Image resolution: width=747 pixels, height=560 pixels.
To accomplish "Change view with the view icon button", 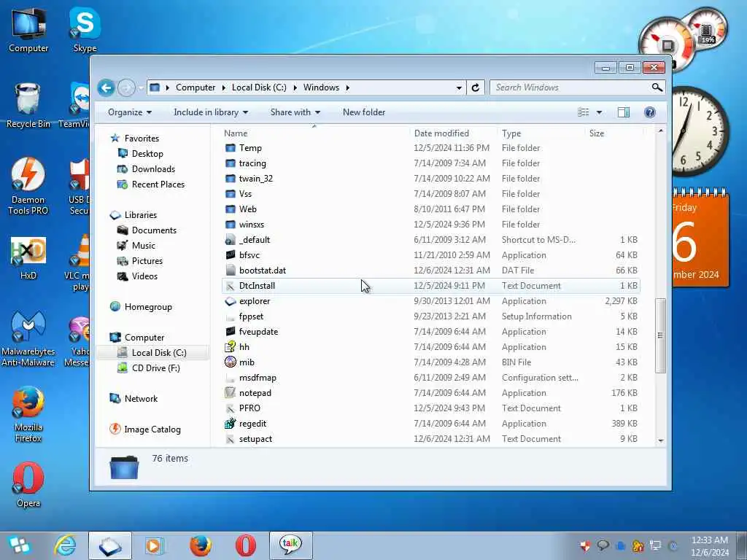I will [x=583, y=112].
